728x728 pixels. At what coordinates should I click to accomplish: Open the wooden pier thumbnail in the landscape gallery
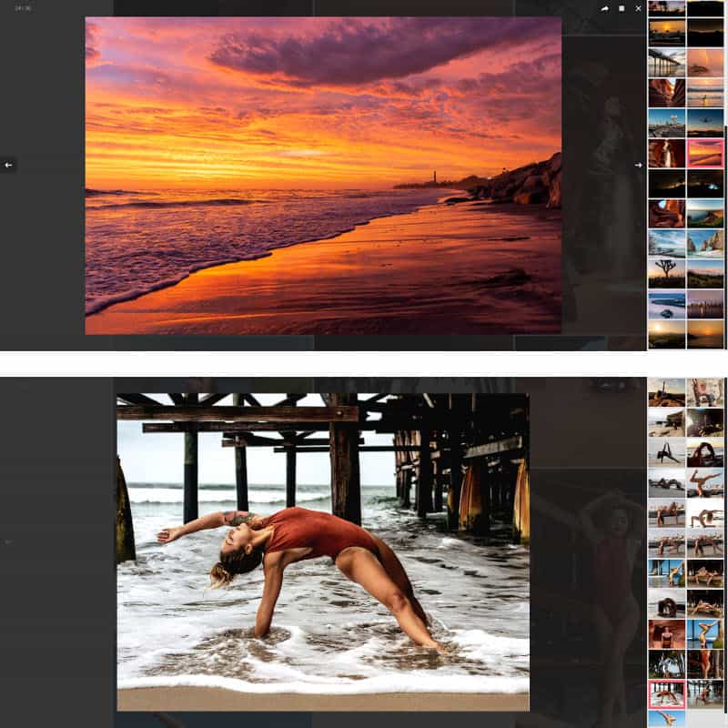[x=666, y=62]
